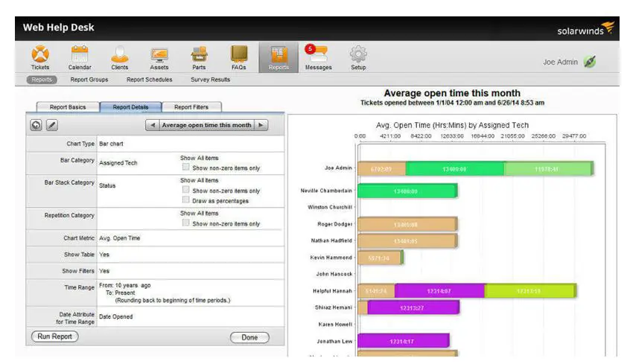Image resolution: width=630 pixels, height=364 pixels.
Task: Switch to the Report Filters tab
Action: click(191, 107)
